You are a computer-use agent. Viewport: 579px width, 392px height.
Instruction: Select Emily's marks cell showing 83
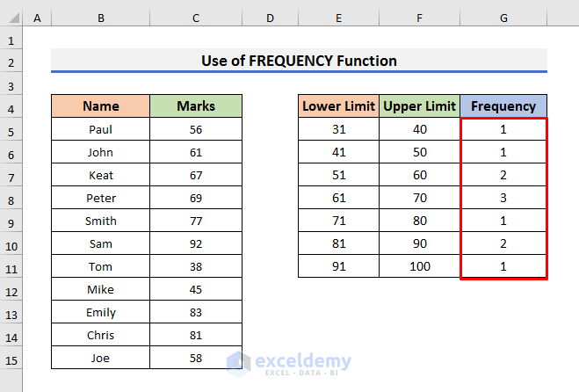pos(196,312)
